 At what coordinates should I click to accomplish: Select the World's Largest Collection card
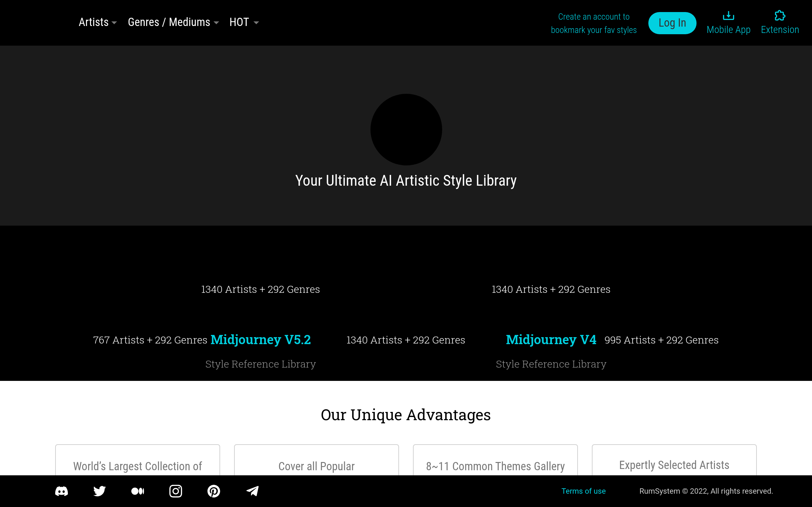click(x=138, y=460)
